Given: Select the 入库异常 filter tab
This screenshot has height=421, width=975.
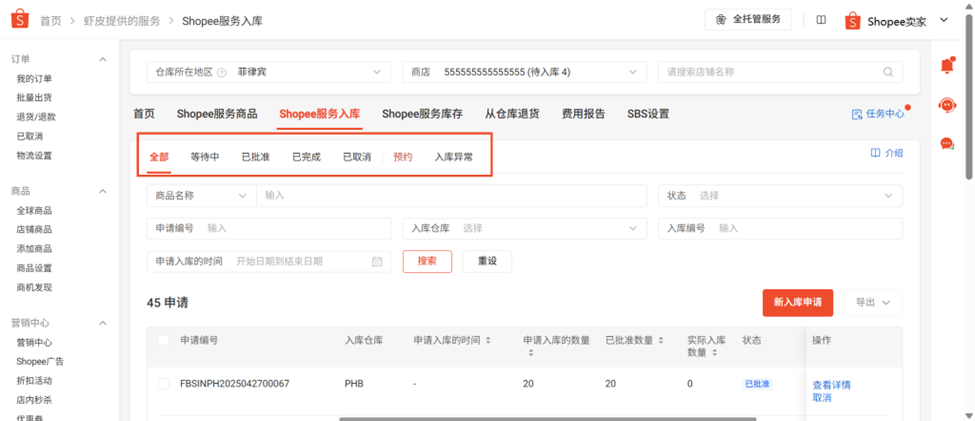Looking at the screenshot, I should 453,157.
